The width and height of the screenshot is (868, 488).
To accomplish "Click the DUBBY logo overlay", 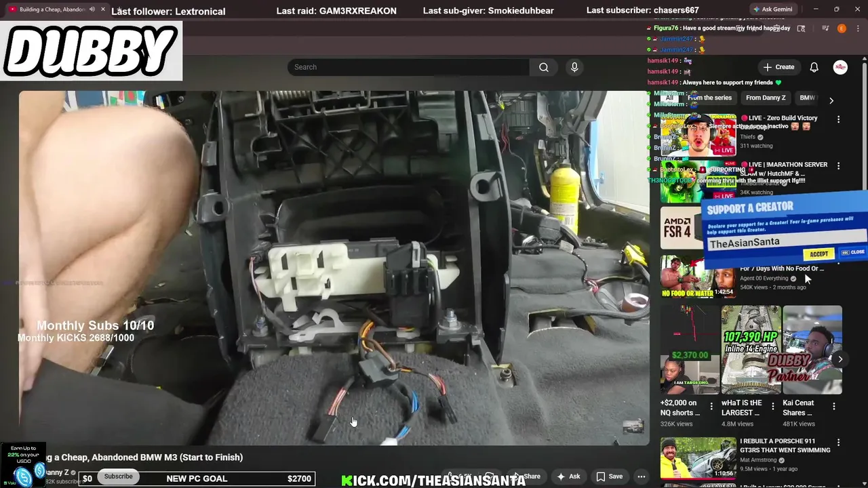I will tap(91, 52).
